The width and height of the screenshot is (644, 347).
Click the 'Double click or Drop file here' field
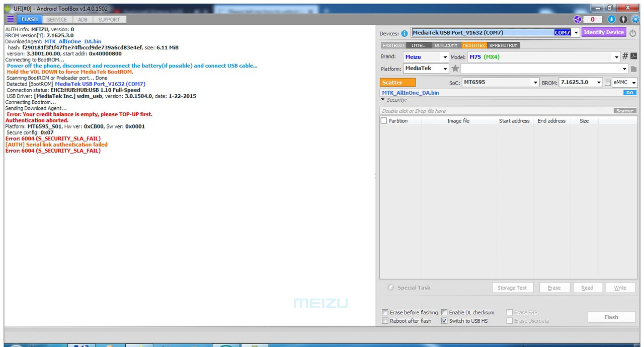coord(496,111)
